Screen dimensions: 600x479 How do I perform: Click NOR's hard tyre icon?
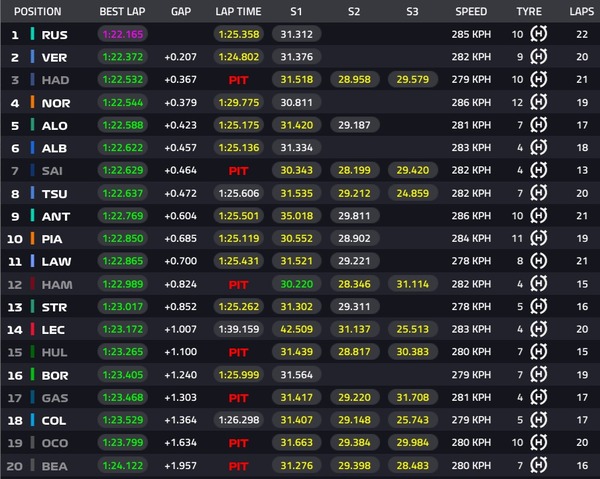tap(540, 102)
